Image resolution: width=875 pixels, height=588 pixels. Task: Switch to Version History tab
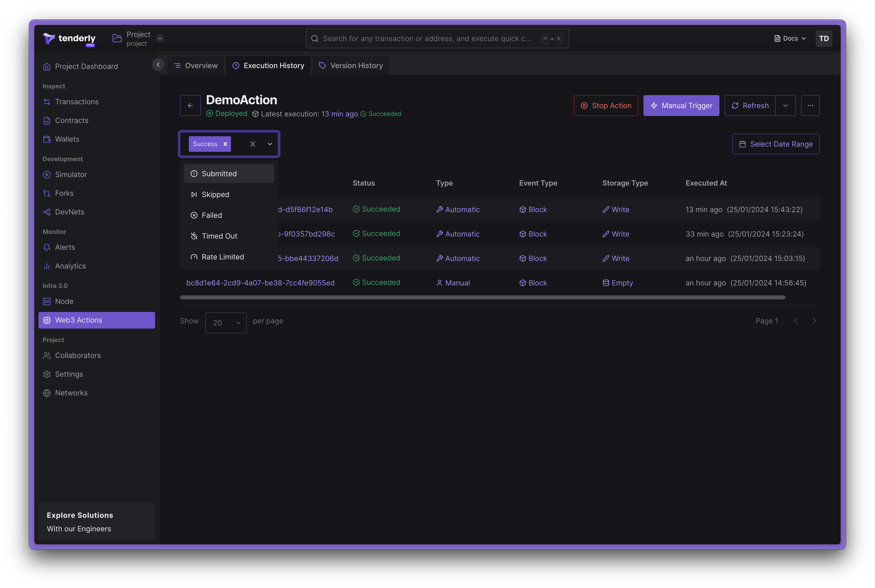pyautogui.click(x=351, y=66)
